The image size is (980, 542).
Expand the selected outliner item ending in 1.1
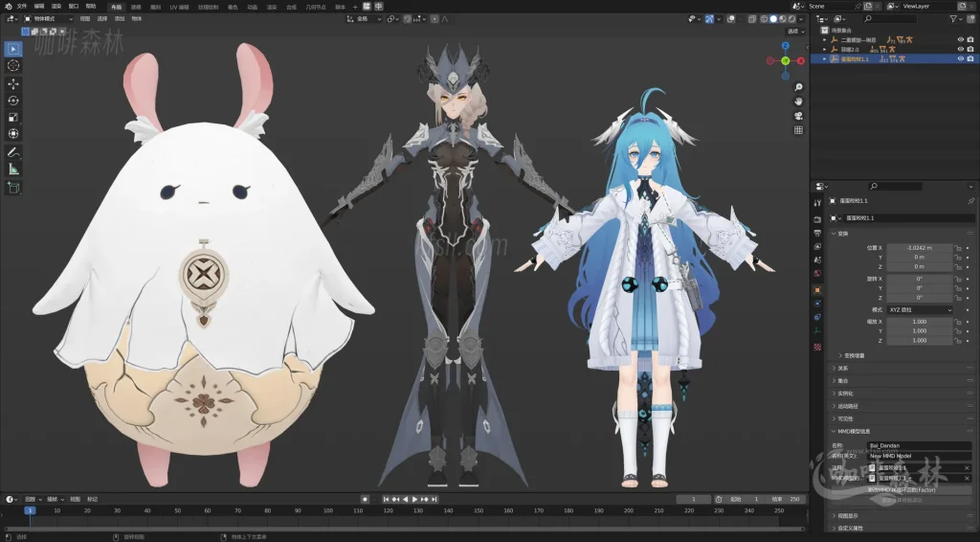pos(825,59)
